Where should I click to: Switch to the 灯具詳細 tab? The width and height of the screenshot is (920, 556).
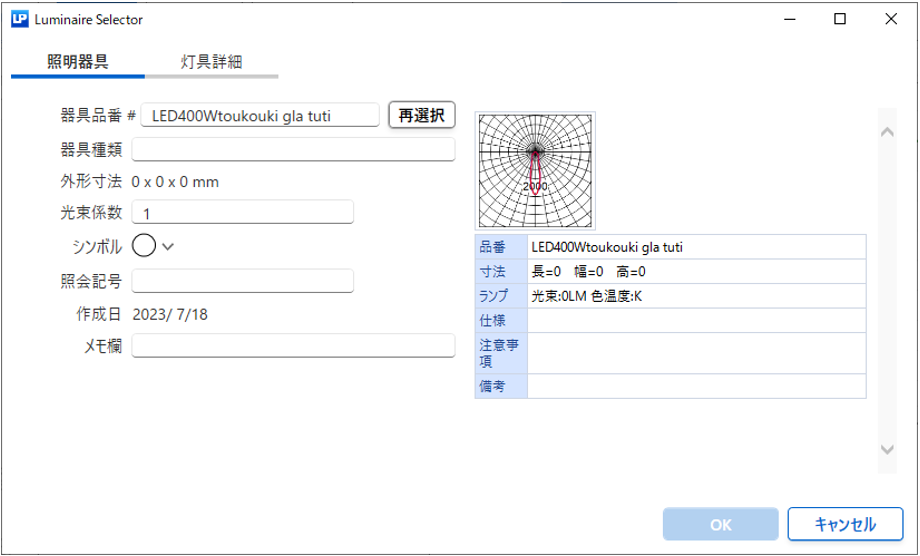click(x=211, y=61)
